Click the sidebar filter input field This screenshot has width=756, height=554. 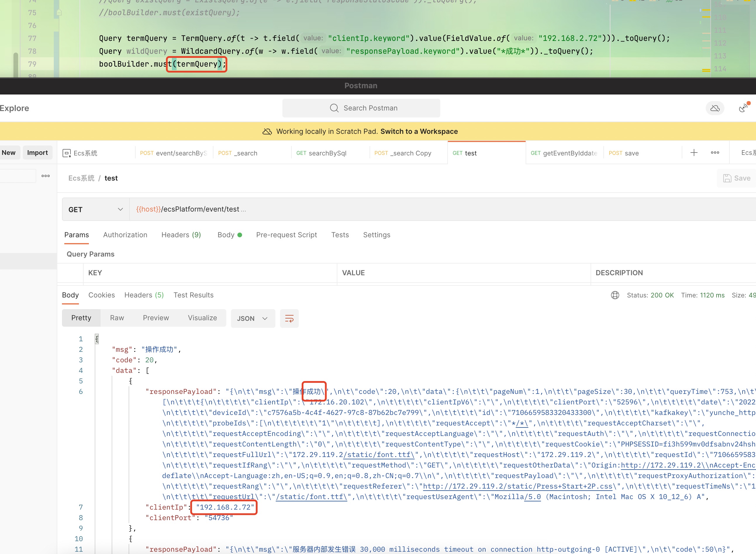pyautogui.click(x=18, y=176)
